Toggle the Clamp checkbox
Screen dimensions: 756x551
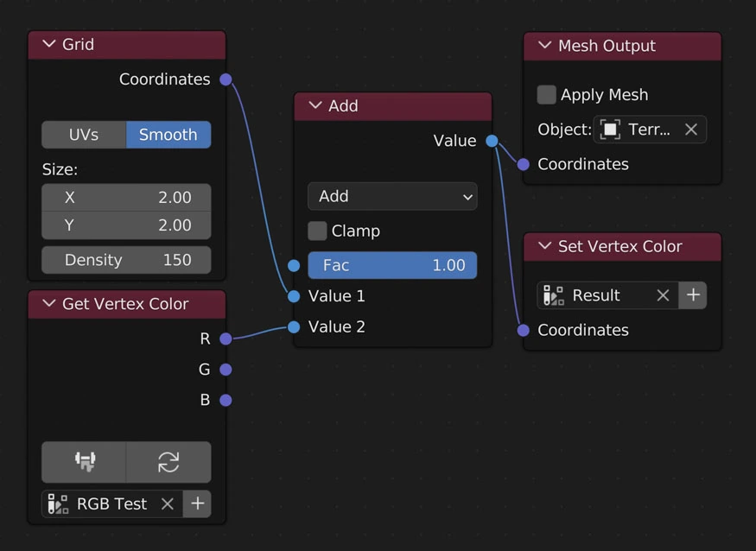[317, 231]
